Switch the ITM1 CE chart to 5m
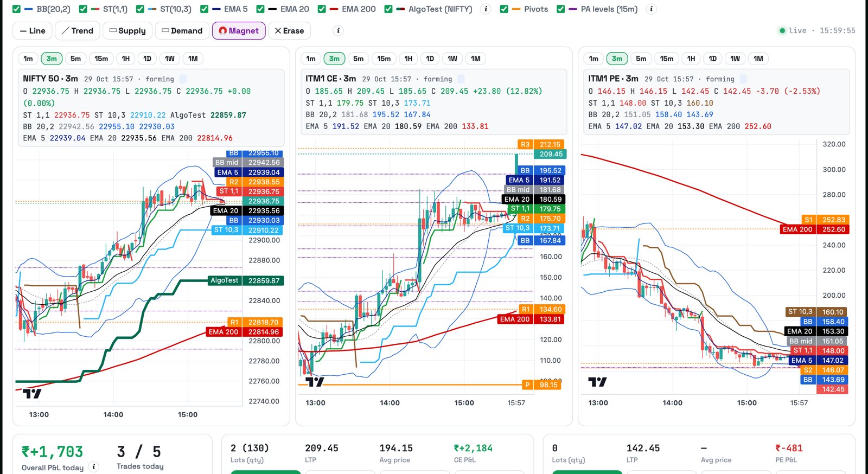This screenshot has height=474, width=868. pos(358,59)
